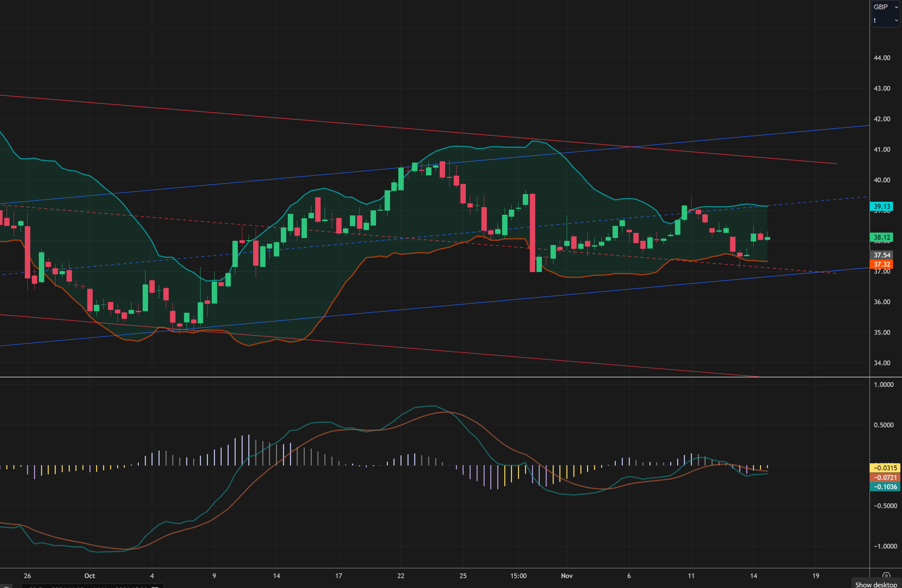Click the 36.00 price axis value

click(x=882, y=302)
